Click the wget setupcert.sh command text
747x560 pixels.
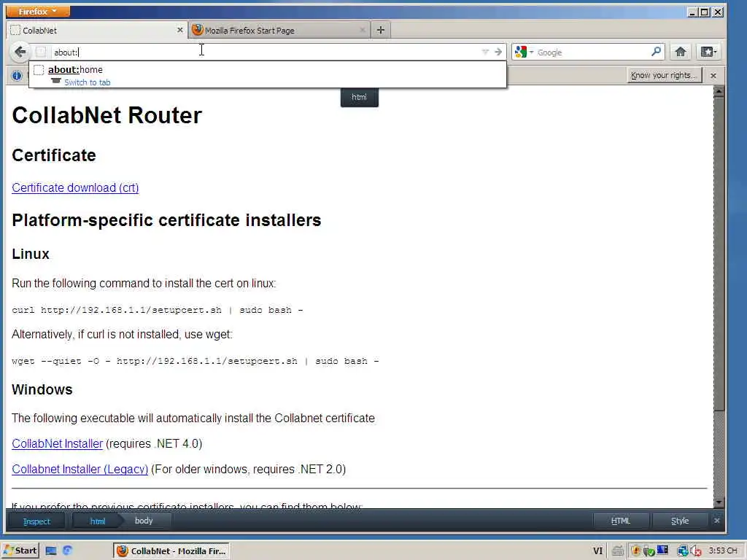[196, 361]
